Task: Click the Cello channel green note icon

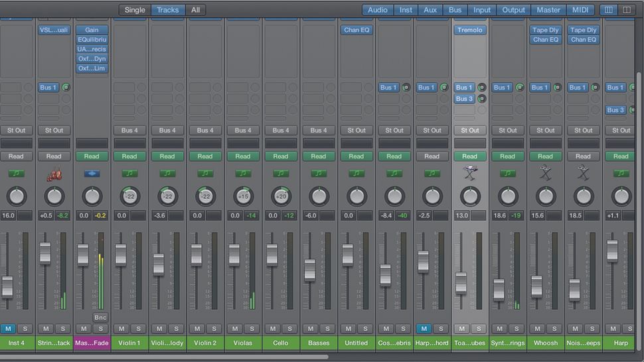Action: click(x=281, y=174)
